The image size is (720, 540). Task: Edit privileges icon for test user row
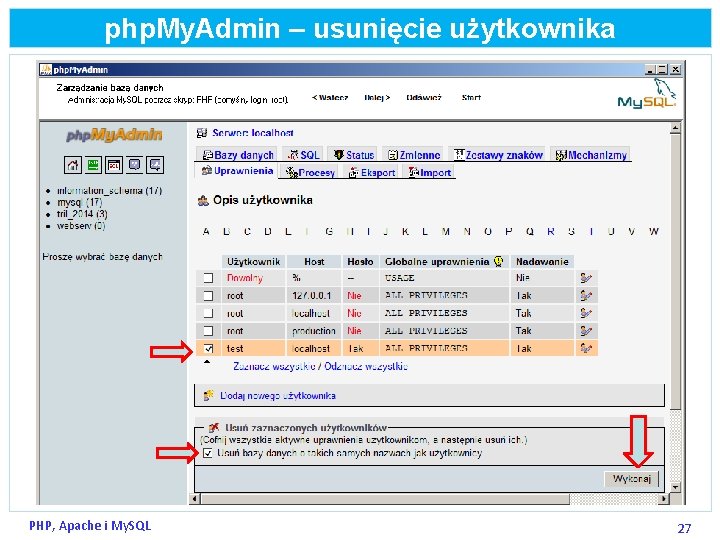pos(586,348)
